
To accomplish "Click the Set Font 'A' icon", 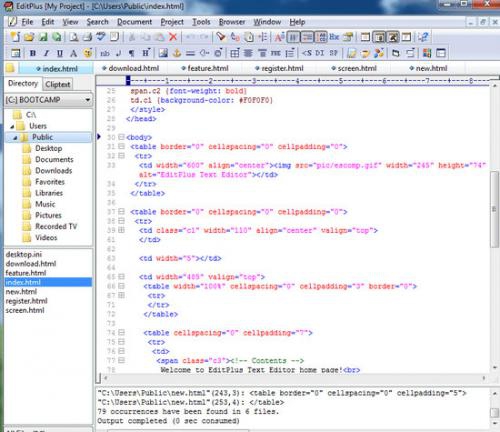I will 279,37.
